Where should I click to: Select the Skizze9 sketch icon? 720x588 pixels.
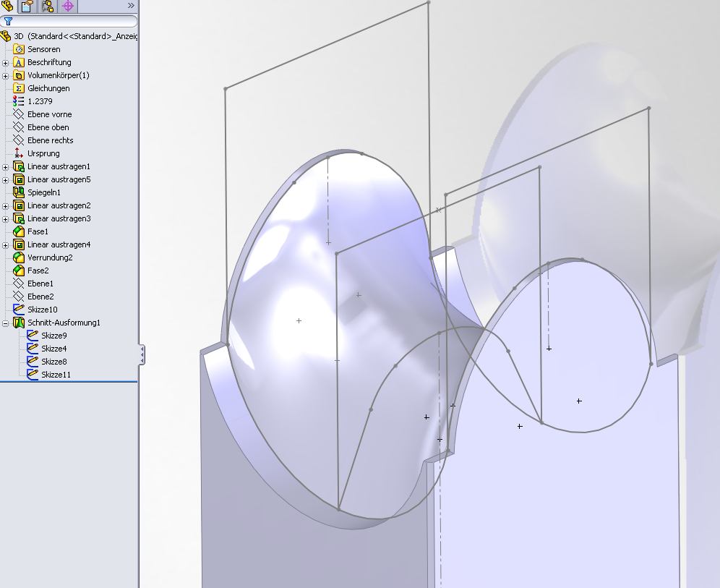[x=32, y=336]
